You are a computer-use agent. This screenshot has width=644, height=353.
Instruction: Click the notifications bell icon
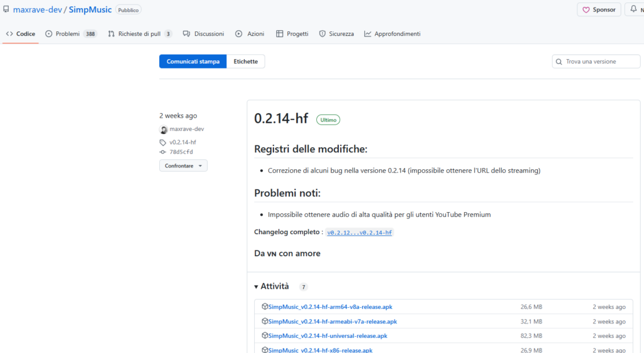point(634,9)
